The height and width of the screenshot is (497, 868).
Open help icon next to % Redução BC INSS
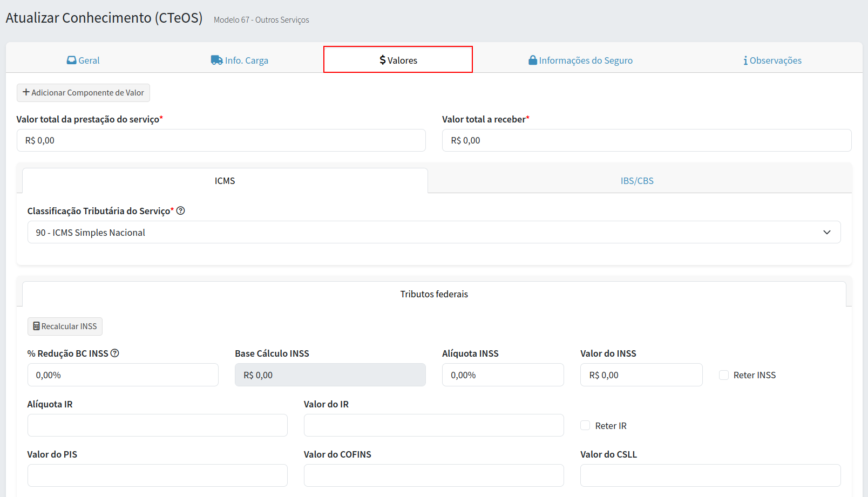[x=115, y=353]
